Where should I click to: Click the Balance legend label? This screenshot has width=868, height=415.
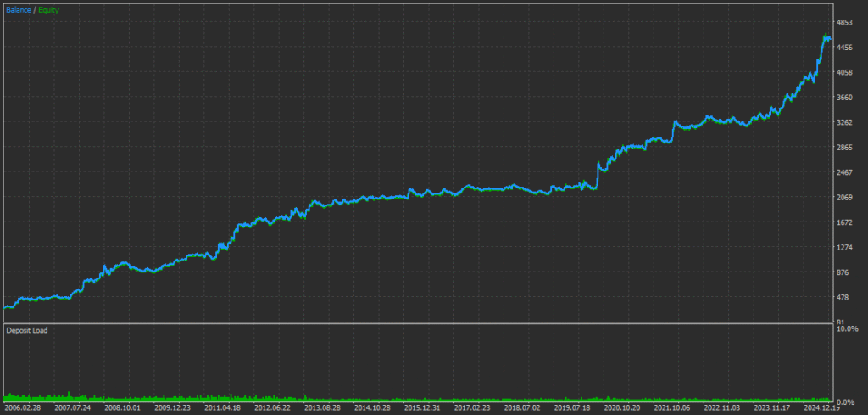point(19,10)
